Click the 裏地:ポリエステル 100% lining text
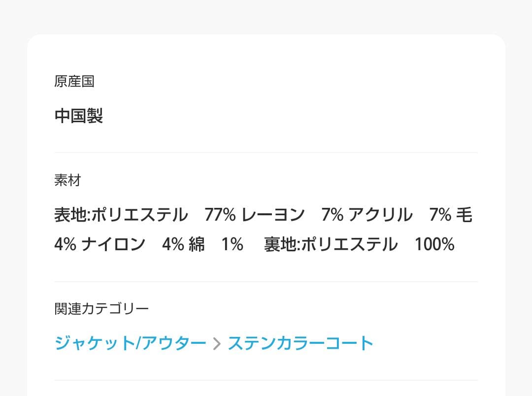This screenshot has height=396, width=532. pyautogui.click(x=360, y=244)
